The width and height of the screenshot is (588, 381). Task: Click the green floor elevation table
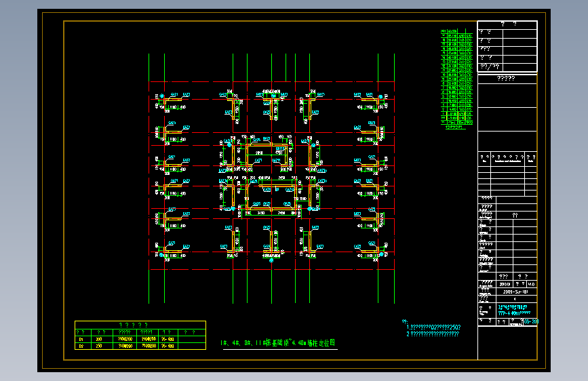pos(456,77)
